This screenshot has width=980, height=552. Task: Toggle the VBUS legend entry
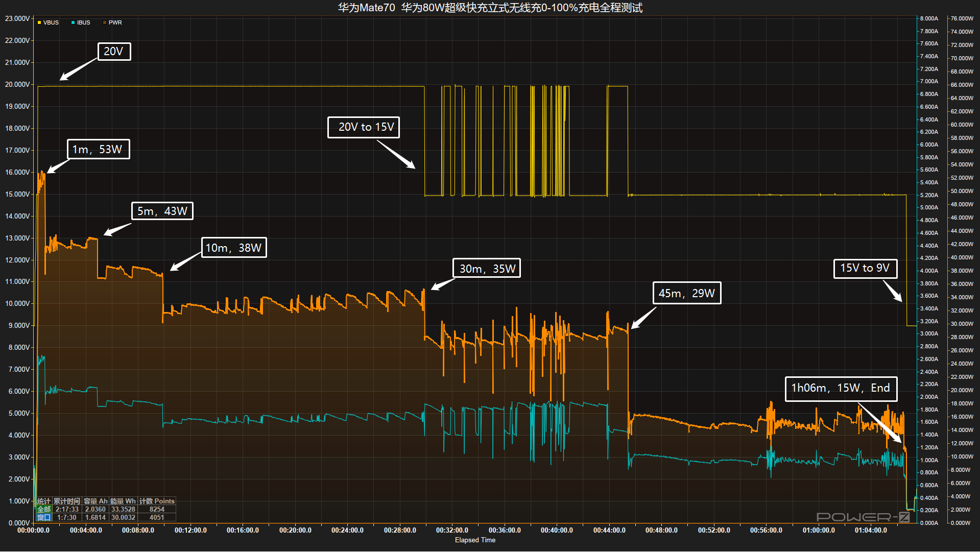coord(48,22)
